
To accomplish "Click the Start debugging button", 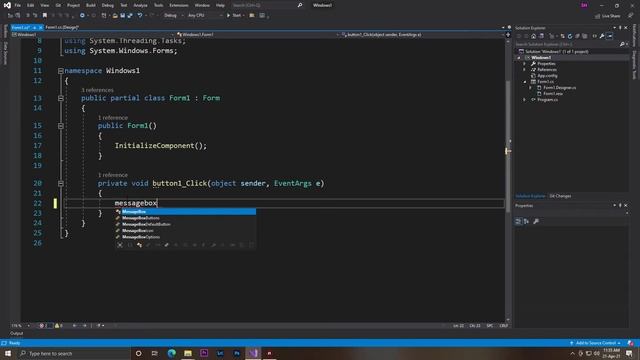I will tap(234, 16).
